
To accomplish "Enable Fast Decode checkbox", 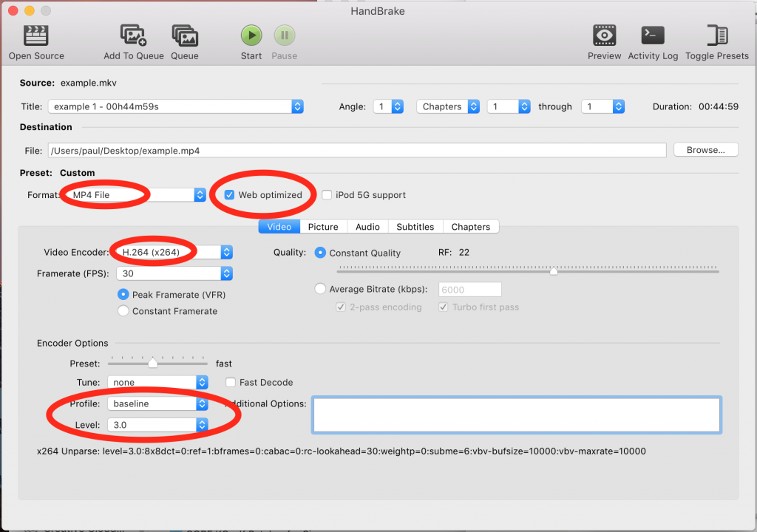I will coord(231,382).
